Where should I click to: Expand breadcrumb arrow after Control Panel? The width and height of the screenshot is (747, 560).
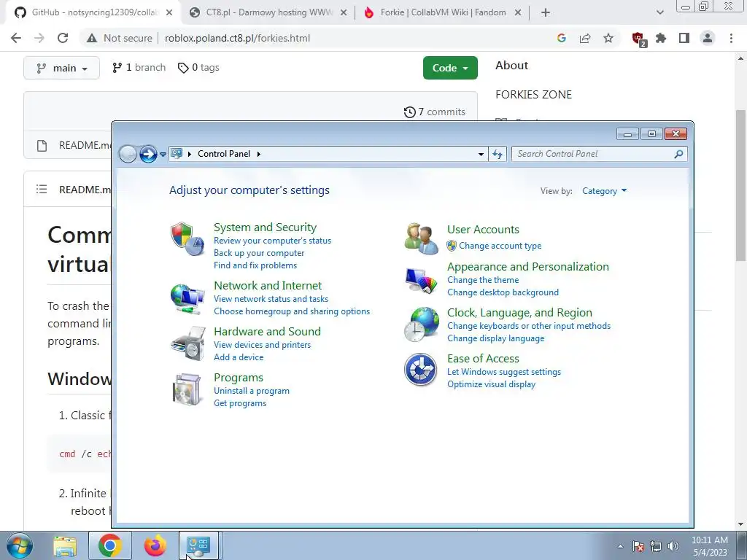pyautogui.click(x=259, y=154)
